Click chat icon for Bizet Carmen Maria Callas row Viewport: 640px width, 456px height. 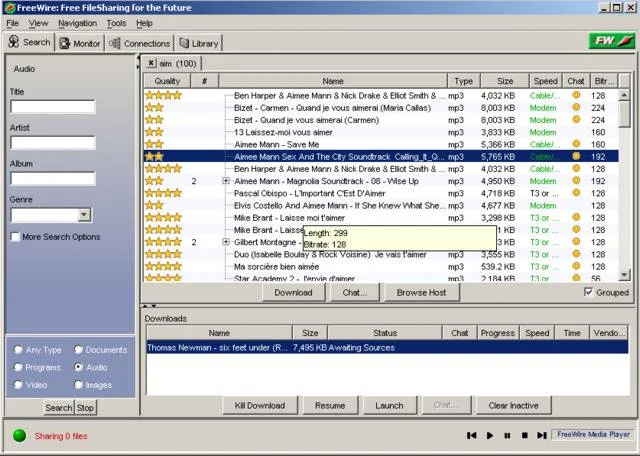pos(576,107)
